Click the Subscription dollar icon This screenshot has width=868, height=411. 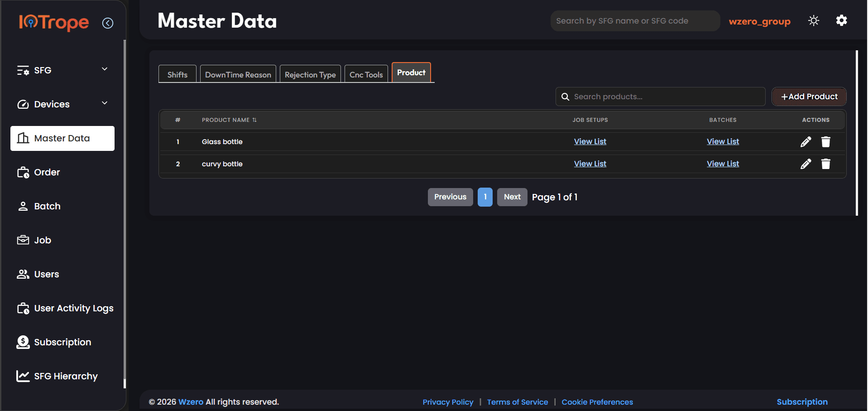pyautogui.click(x=23, y=342)
